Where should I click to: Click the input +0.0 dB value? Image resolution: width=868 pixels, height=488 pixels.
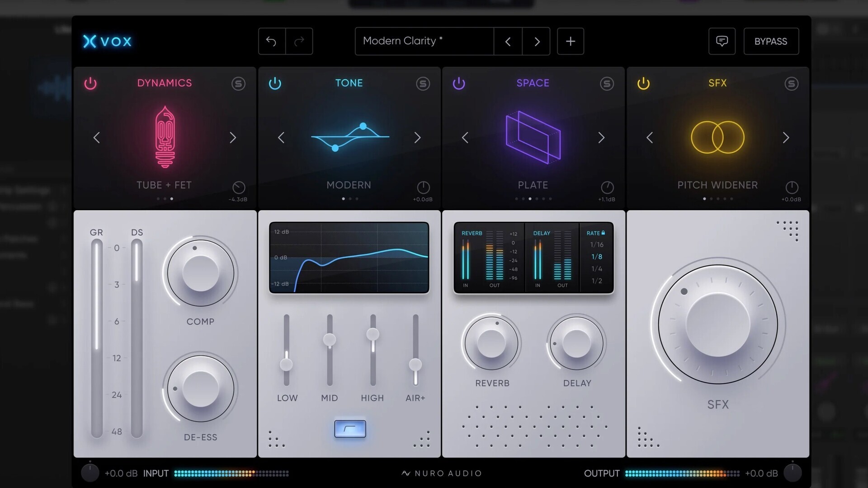click(121, 474)
